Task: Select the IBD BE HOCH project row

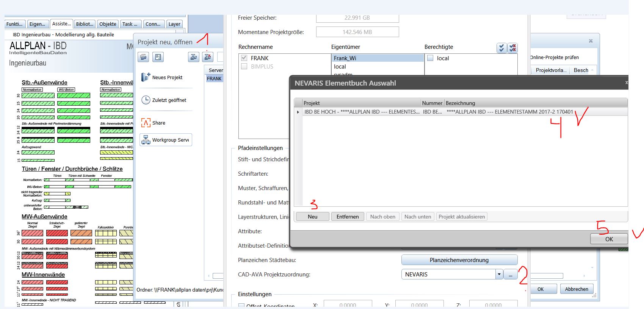Action: pos(465,112)
